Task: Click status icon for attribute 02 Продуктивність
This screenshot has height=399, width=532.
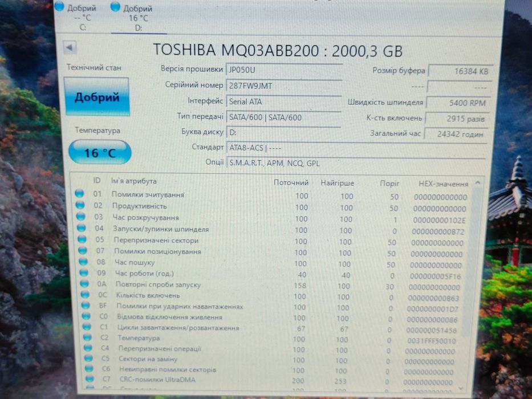Action: click(80, 205)
